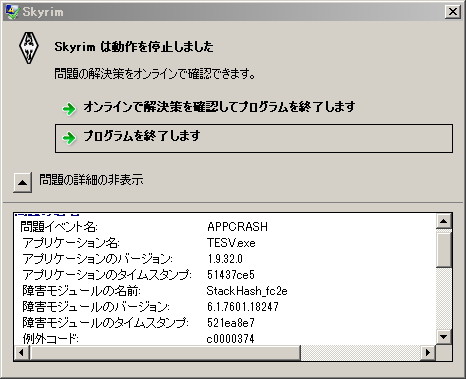Click the StackHash_fc2e module name
This screenshot has height=379, width=466.
[x=247, y=291]
